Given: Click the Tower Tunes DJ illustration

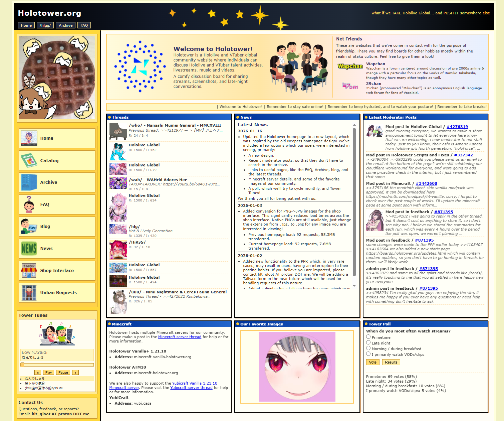Looking at the screenshot, I should point(57,333).
